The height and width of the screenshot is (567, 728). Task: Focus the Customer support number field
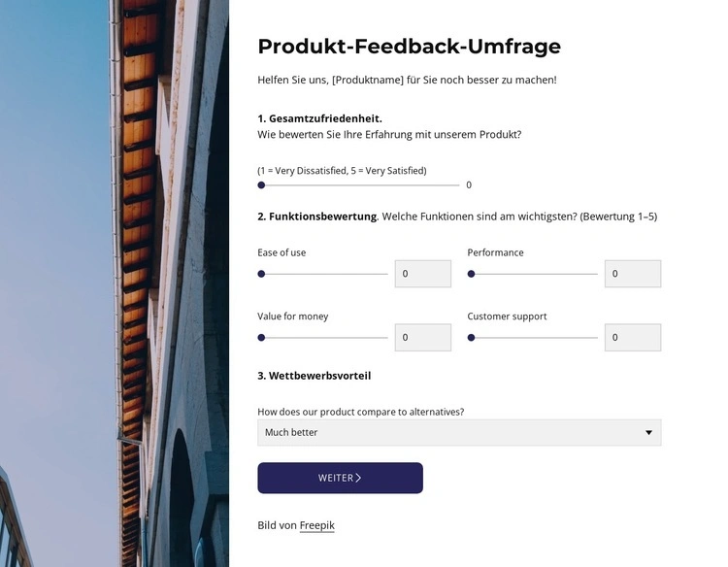[632, 338]
